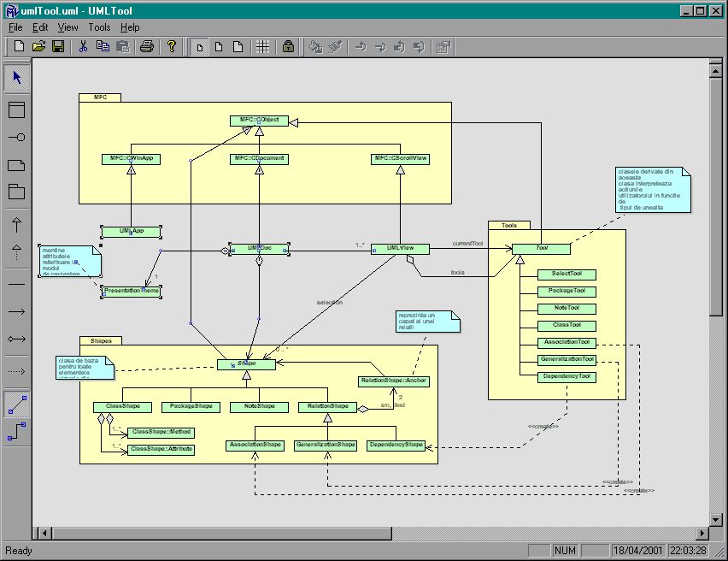The height and width of the screenshot is (561, 728).
Task: Select the RelationShape::Anchor class box
Action: coord(394,381)
